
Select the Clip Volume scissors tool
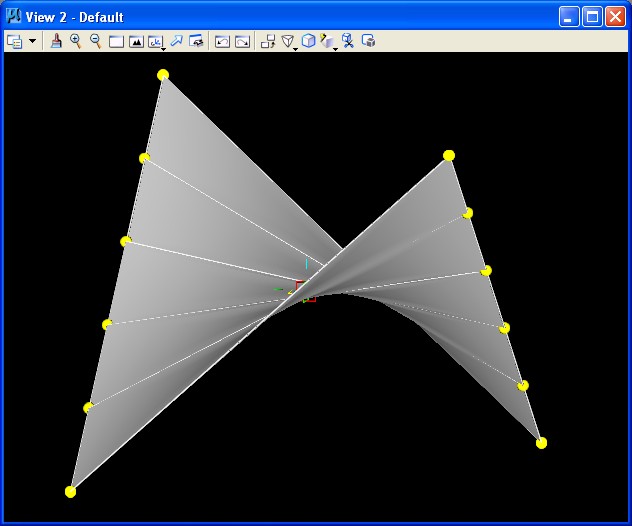click(347, 41)
